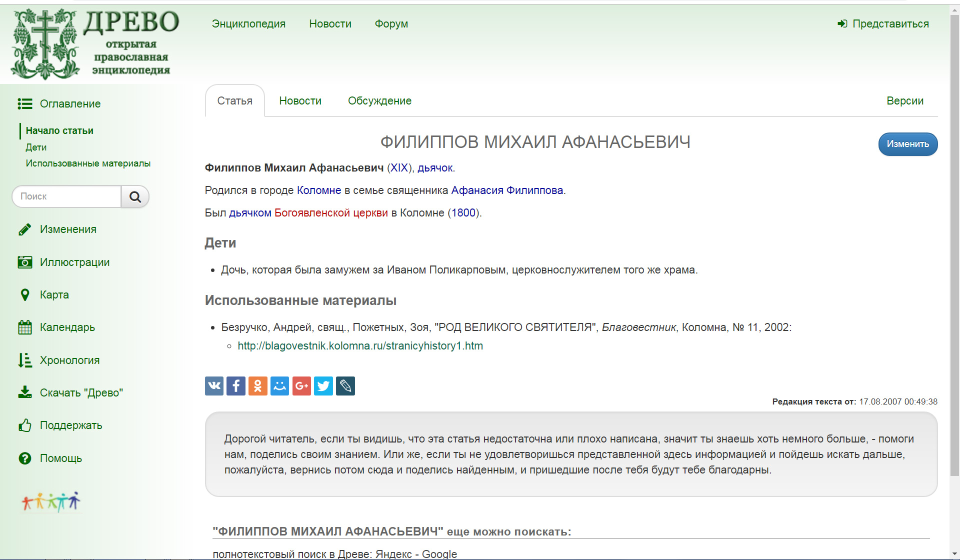Image resolution: width=960 pixels, height=560 pixels.
Task: Jump to Использованные материалы in contents
Action: click(x=88, y=163)
